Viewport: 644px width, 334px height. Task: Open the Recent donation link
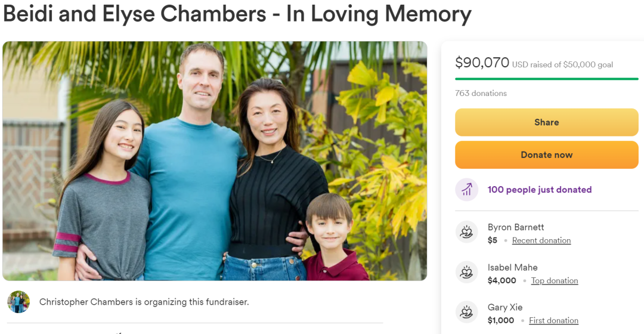541,240
